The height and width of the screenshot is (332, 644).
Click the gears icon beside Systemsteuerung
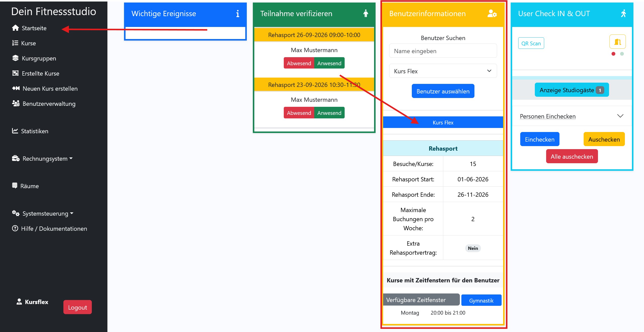16,213
